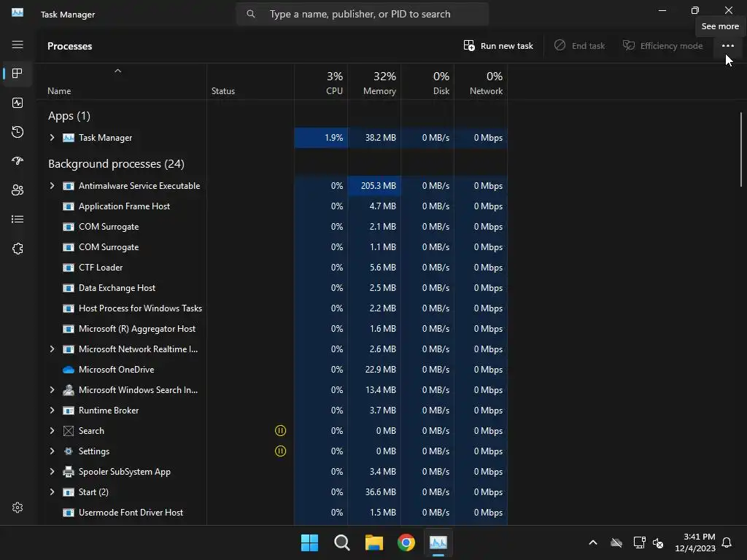Expand Microsoft Network Realtime row
The height and width of the screenshot is (560, 747).
[x=52, y=349]
